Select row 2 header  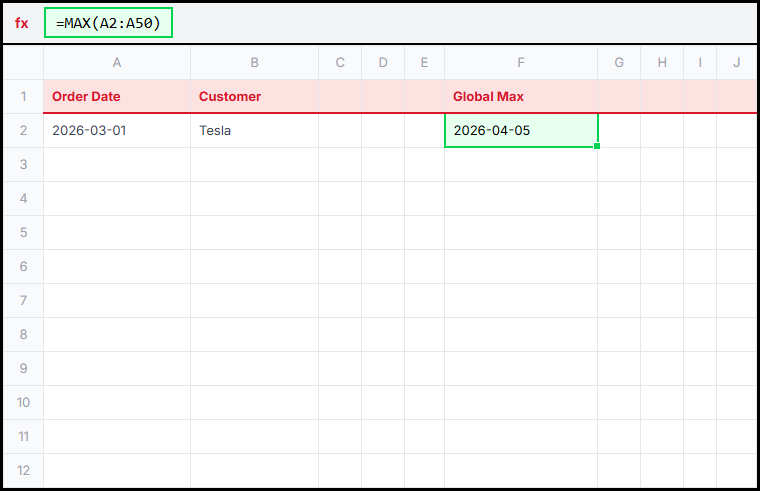[x=23, y=131]
